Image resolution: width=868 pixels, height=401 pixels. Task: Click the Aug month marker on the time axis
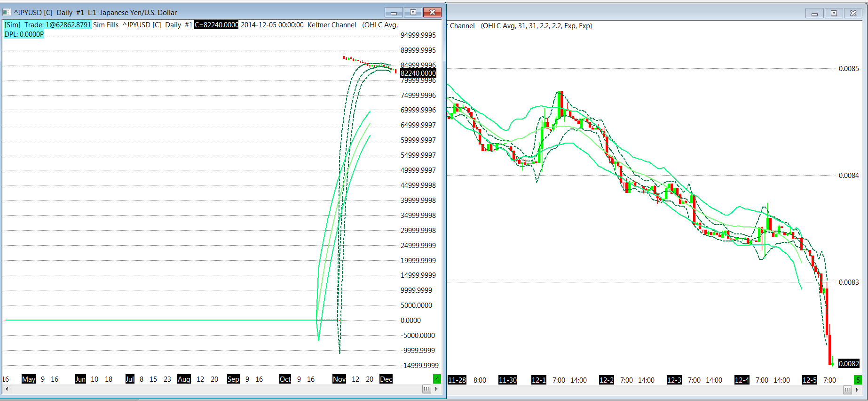tap(184, 379)
